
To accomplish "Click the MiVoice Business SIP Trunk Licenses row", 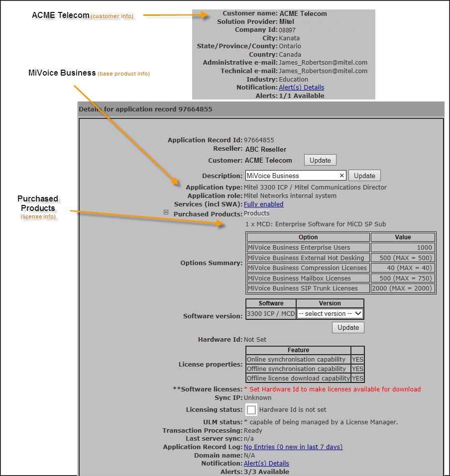I will click(341, 288).
